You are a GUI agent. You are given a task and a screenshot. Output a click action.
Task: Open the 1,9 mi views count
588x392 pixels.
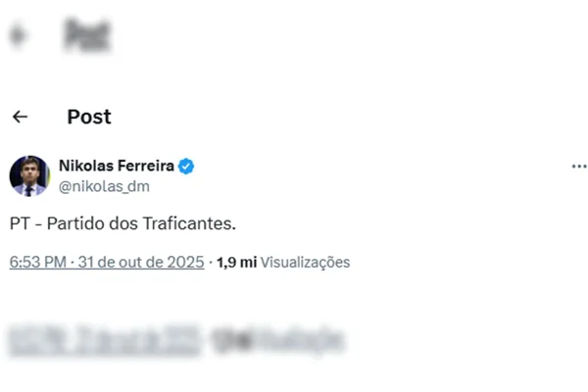pyautogui.click(x=235, y=262)
